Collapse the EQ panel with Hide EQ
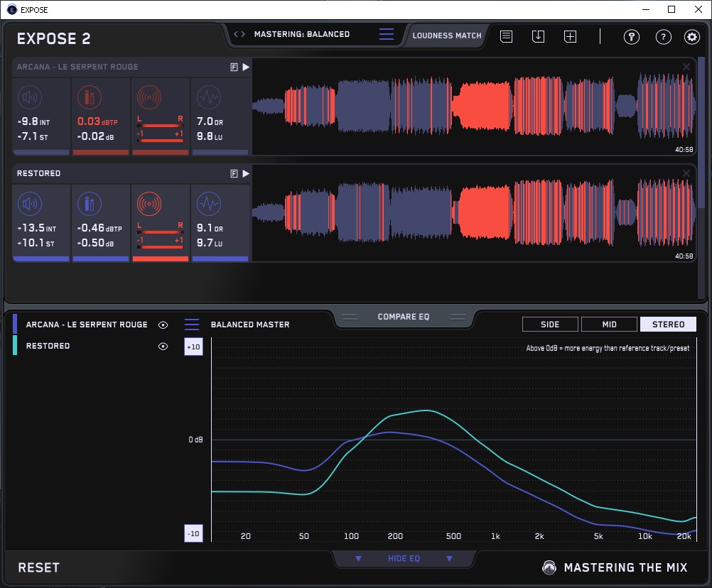Viewport: 712px width, 588px height. (x=404, y=558)
